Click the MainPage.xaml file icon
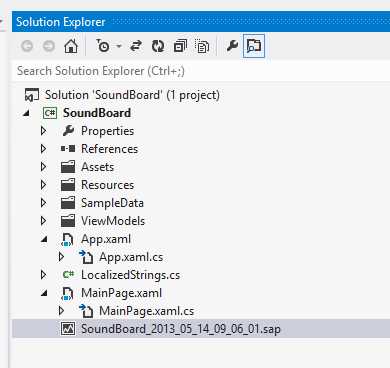390x368 pixels. coord(68,293)
